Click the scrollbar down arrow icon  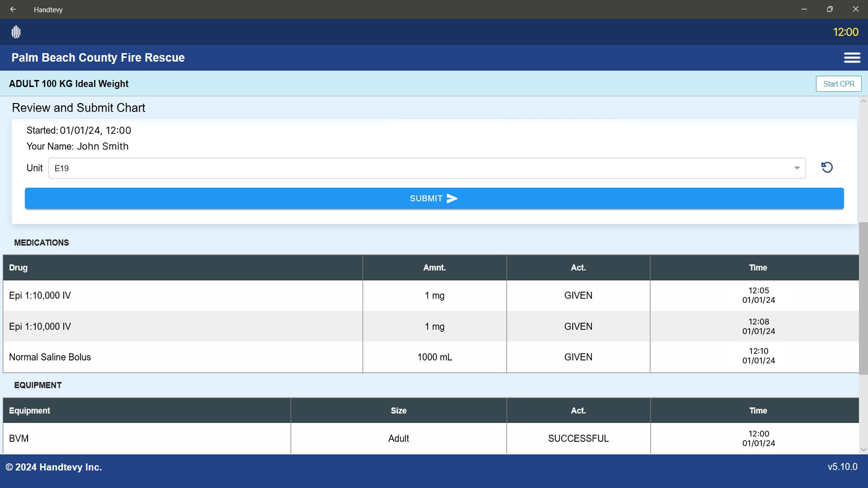pos(863,450)
